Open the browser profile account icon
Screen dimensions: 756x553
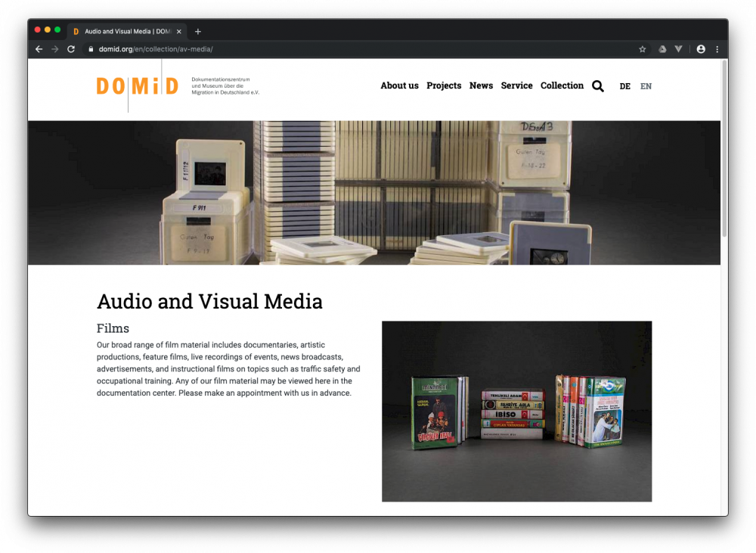pyautogui.click(x=701, y=49)
